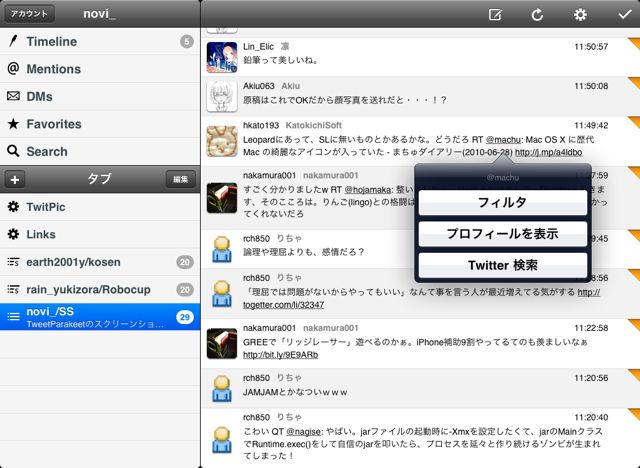Open the http://bit.ly/9E9ARb link
This screenshot has width=640, height=468.
tap(280, 355)
